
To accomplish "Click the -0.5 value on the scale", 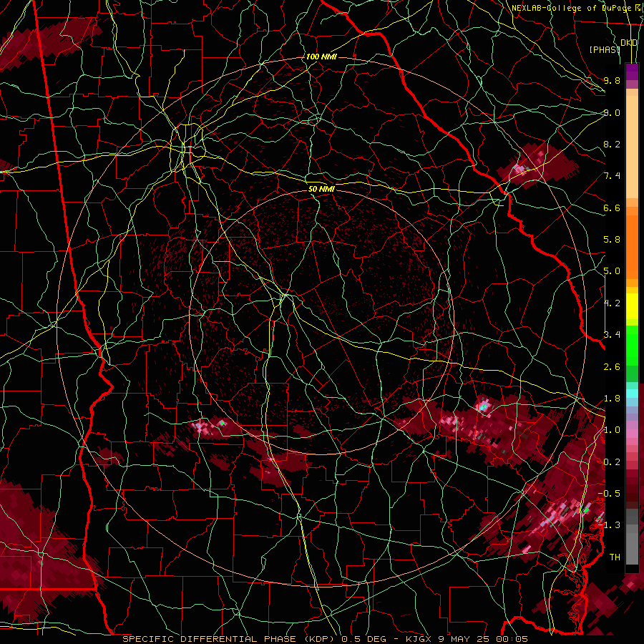I will click(x=609, y=494).
